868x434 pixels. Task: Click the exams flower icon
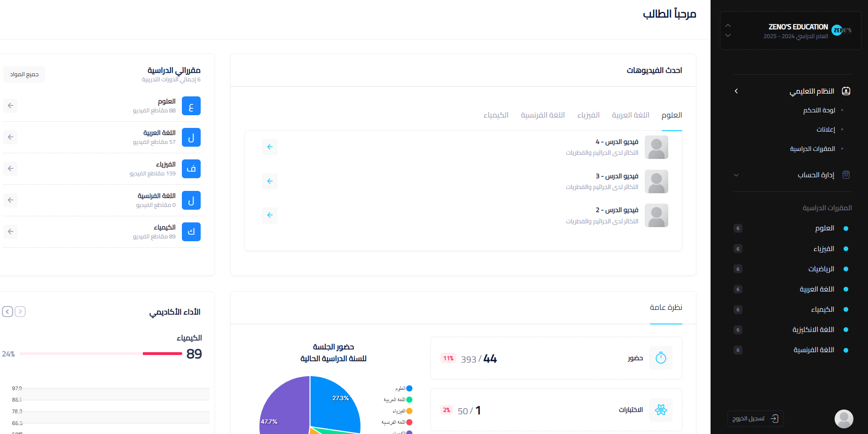(661, 410)
